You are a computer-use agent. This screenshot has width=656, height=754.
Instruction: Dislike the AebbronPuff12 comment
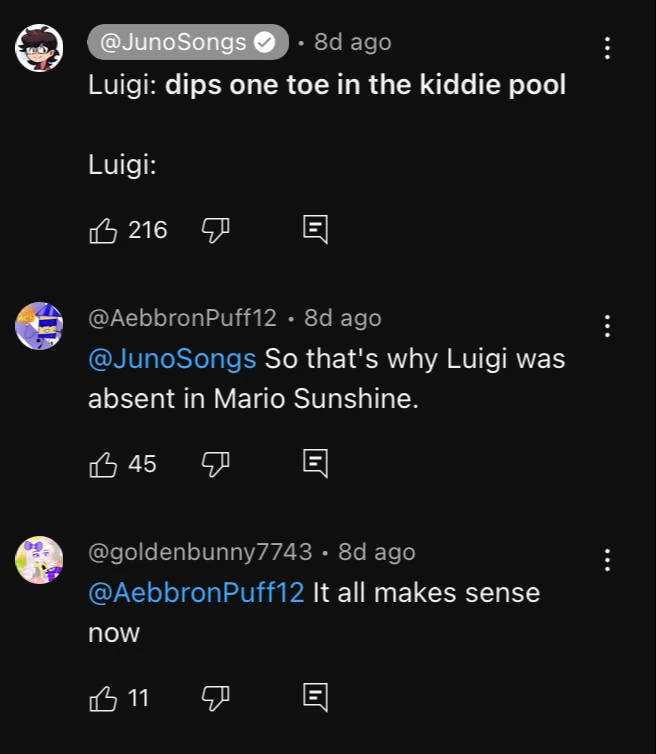(x=215, y=464)
